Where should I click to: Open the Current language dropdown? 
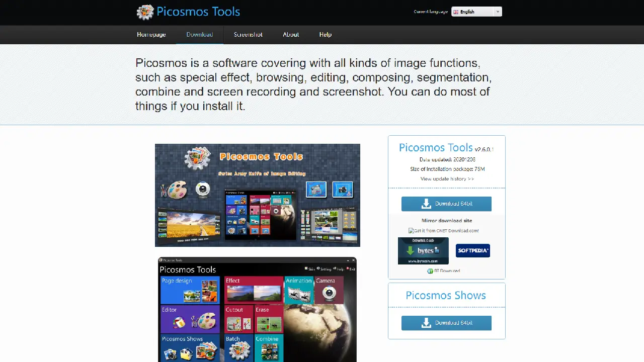pos(476,12)
